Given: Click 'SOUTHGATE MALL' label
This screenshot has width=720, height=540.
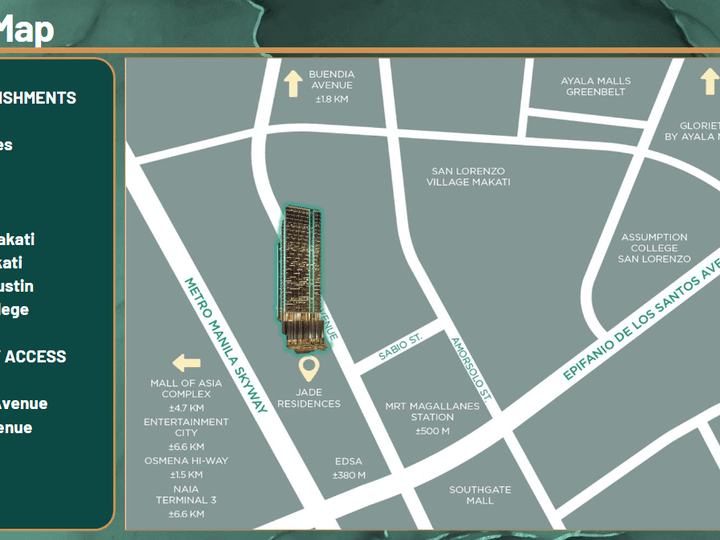Looking at the screenshot, I should pos(480,495).
